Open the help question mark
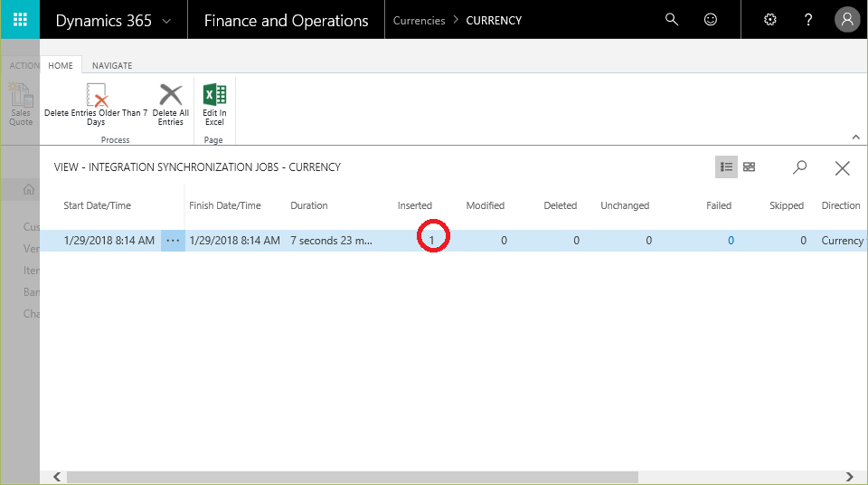868x485 pixels. [808, 20]
